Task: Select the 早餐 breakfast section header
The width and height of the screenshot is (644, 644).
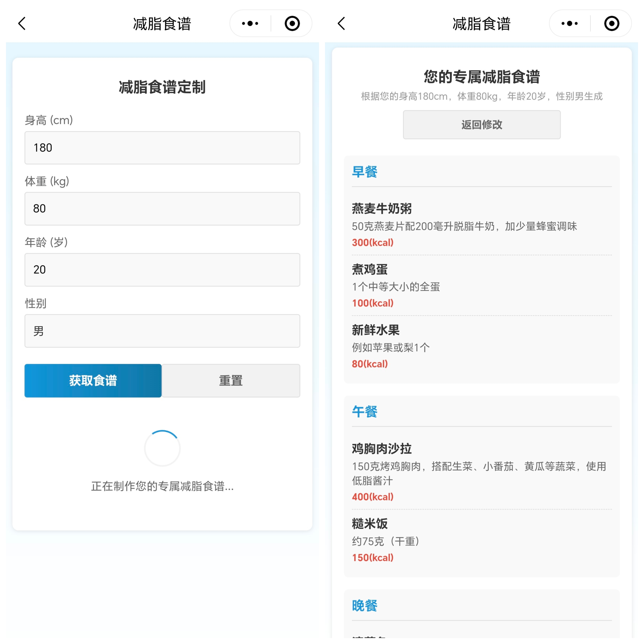Action: [365, 172]
